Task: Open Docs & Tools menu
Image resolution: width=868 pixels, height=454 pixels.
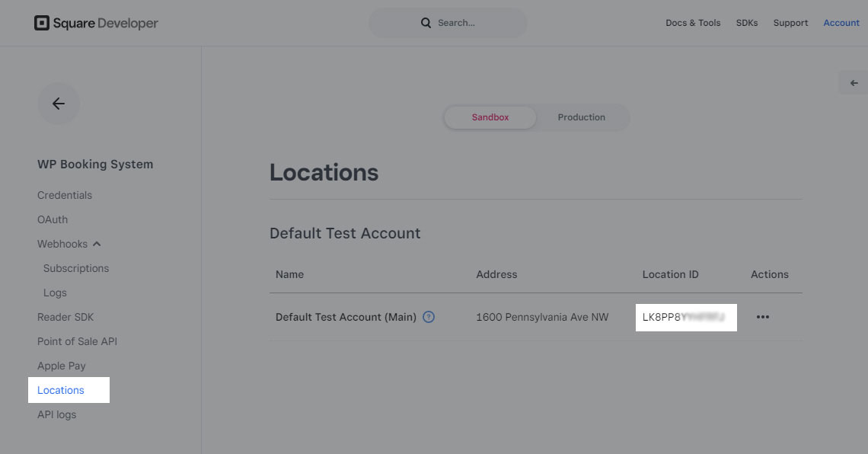Action: (x=693, y=23)
